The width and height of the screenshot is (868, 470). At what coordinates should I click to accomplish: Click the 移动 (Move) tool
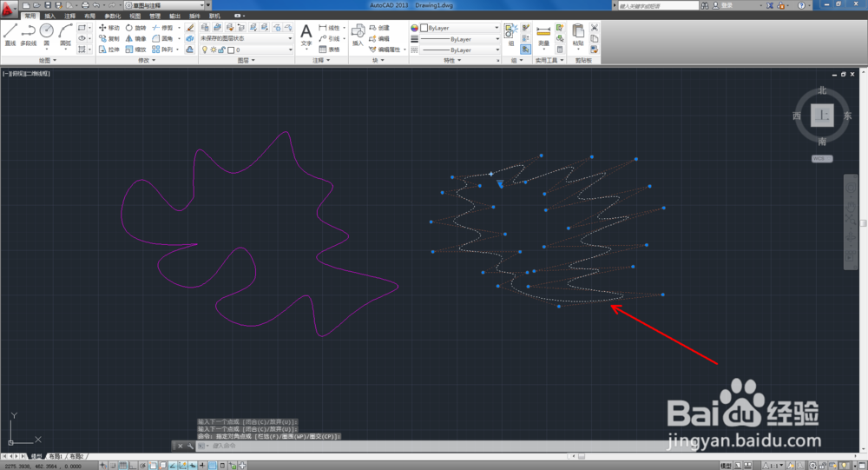109,28
